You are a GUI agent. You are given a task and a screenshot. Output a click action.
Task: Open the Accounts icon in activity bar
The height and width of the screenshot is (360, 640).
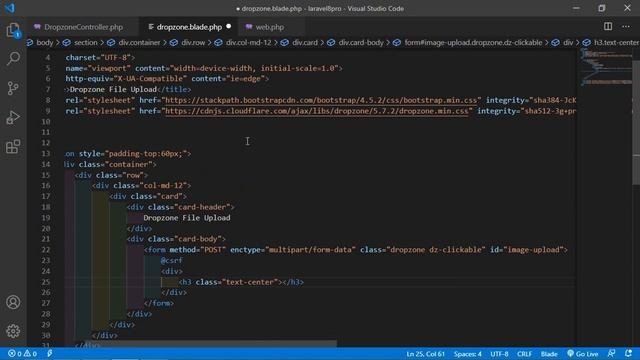point(13,302)
